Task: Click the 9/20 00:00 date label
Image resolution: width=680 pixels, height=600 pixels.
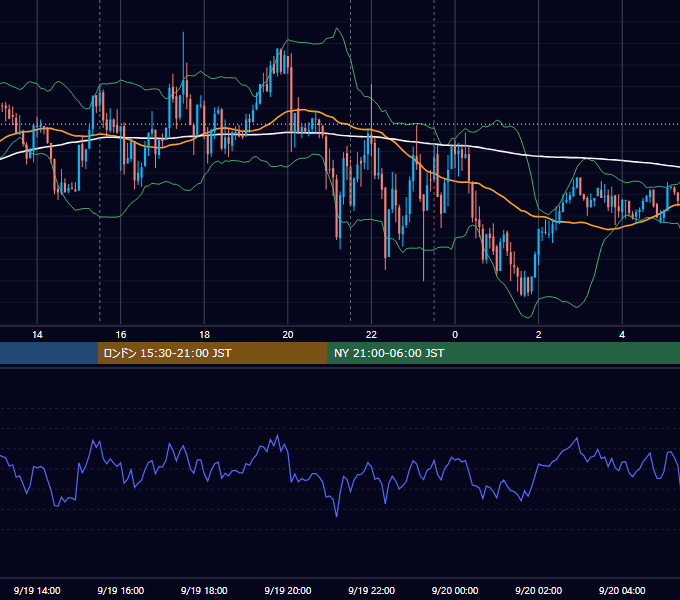Action: pyautogui.click(x=455, y=590)
